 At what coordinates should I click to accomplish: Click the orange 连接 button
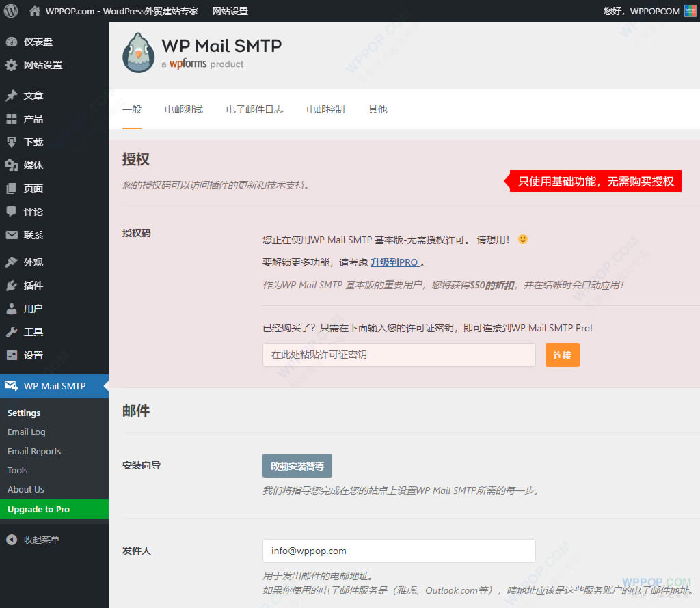[x=562, y=355]
